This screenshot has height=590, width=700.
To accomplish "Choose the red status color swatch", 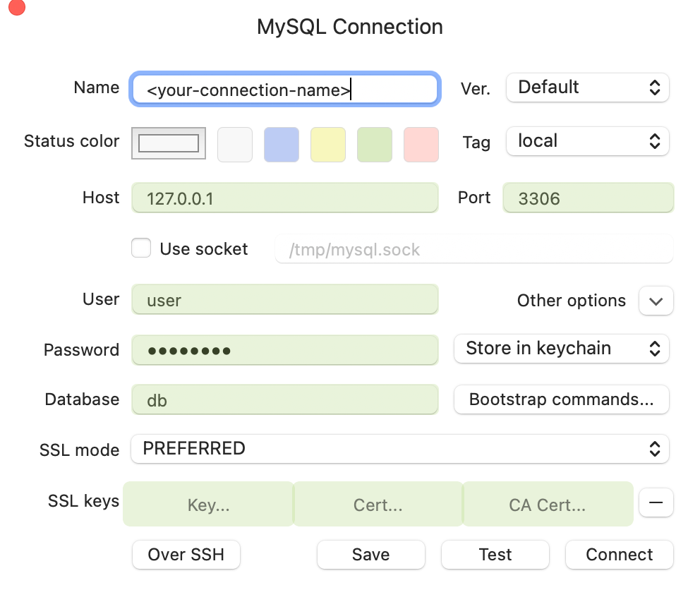I will (421, 145).
